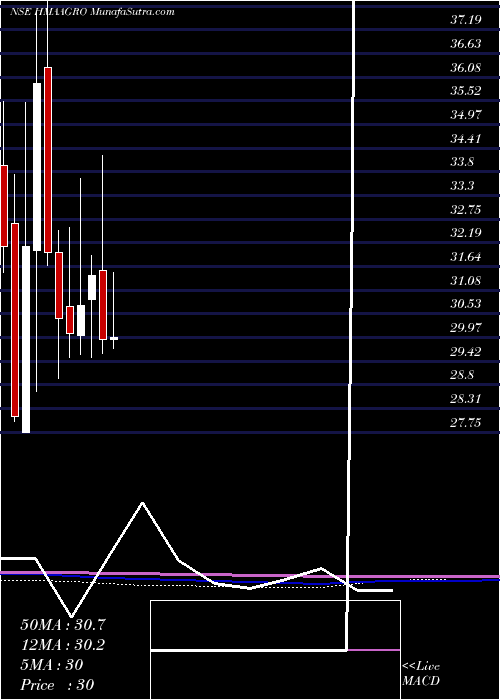Click the 31.08 price axis label
Image resolution: width=500 pixels, height=700 pixels.
(x=466, y=281)
